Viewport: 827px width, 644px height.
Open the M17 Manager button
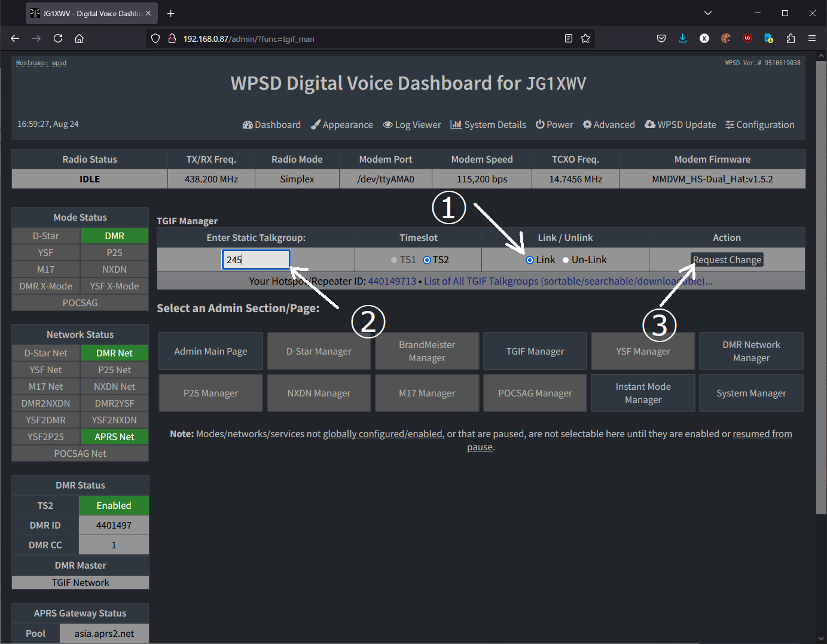(x=427, y=393)
